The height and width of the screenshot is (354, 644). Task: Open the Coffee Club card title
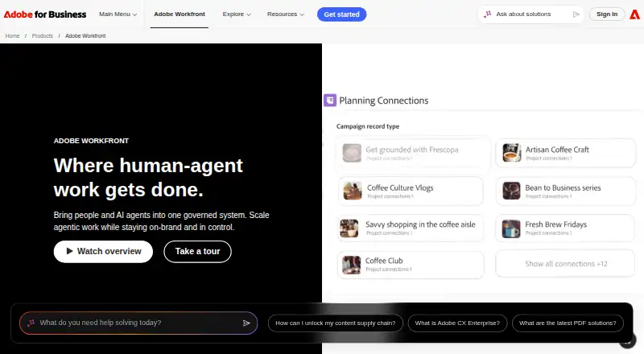(384, 261)
